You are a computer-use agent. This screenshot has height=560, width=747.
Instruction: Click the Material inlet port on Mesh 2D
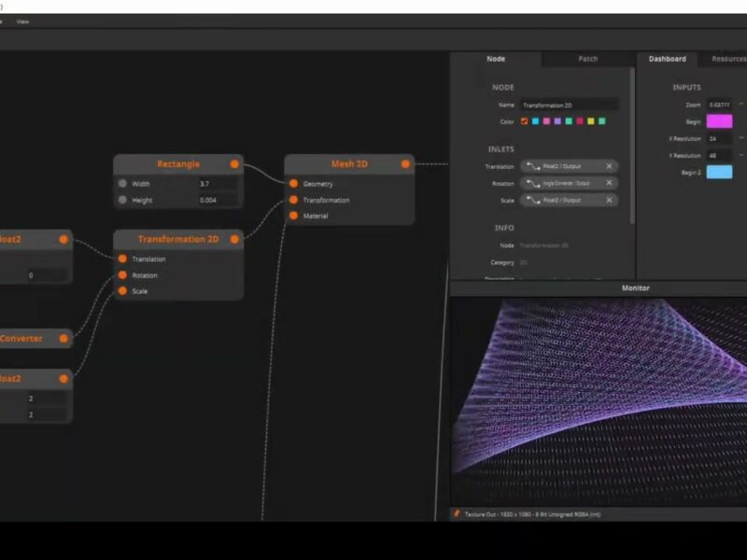pos(293,216)
